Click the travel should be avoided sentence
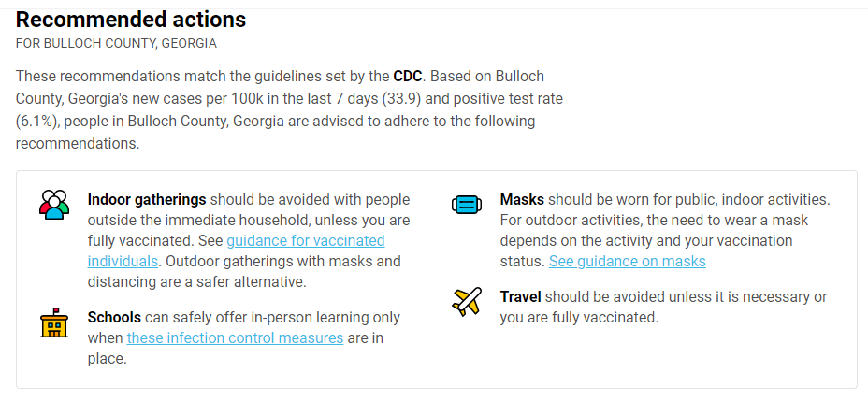The image size is (868, 401). pyautogui.click(x=664, y=307)
